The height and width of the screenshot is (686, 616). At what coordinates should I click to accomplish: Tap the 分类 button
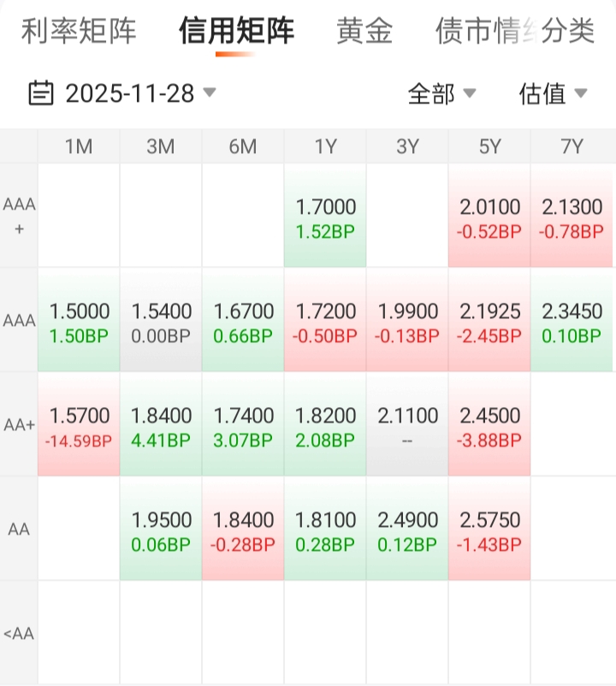568,32
